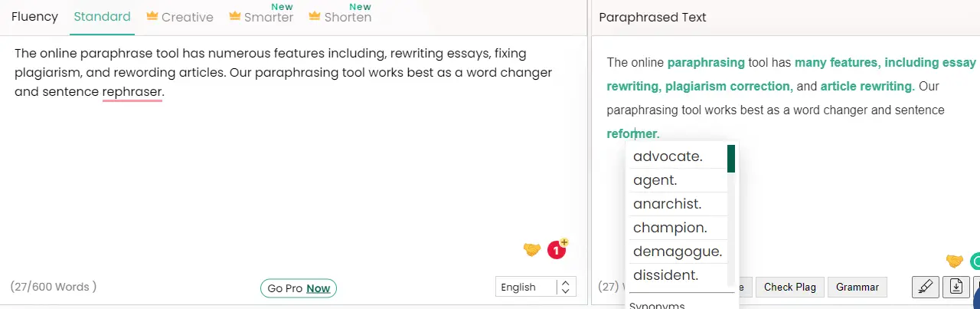Click the handshake emoji in paraphrased panel
Image resolution: width=980 pixels, height=309 pixels.
click(x=955, y=261)
